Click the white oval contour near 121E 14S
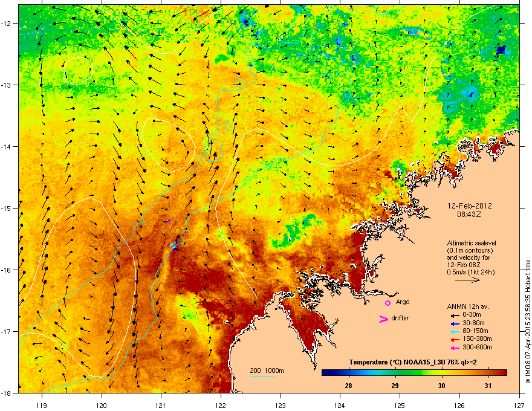Screen dimensions: 532x411 coord(168,145)
